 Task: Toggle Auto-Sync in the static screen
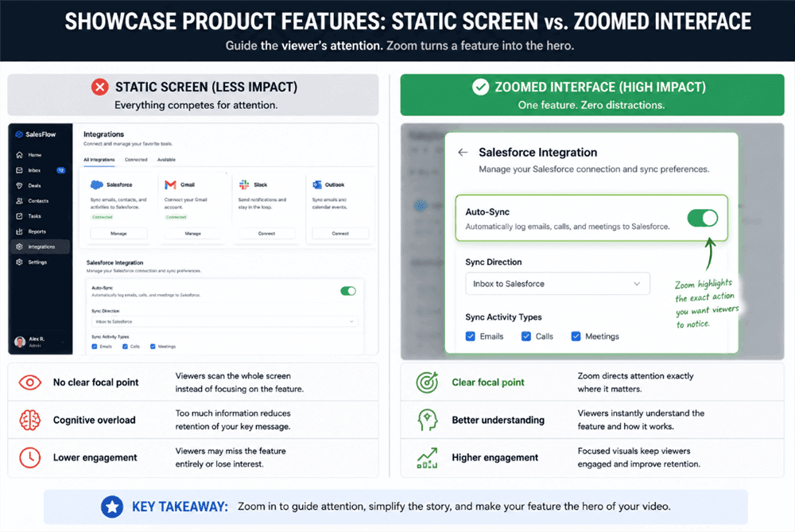click(x=348, y=291)
